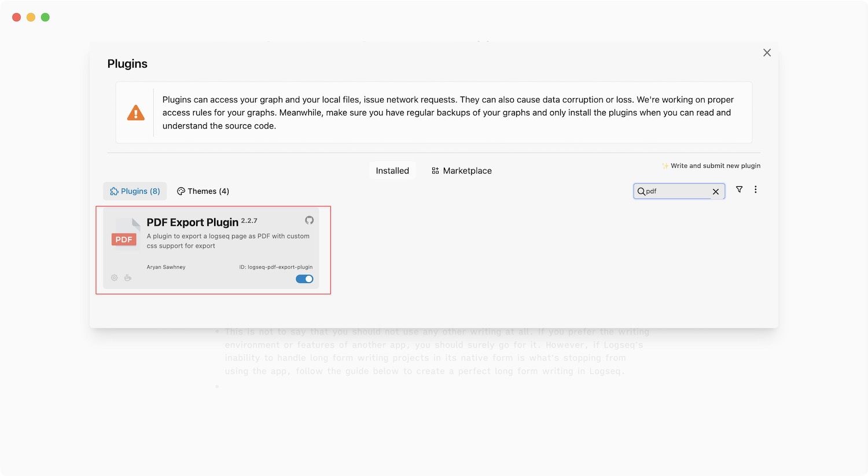The width and height of the screenshot is (868, 476).
Task: Click the PDF Export Plugin title
Action: pyautogui.click(x=193, y=223)
